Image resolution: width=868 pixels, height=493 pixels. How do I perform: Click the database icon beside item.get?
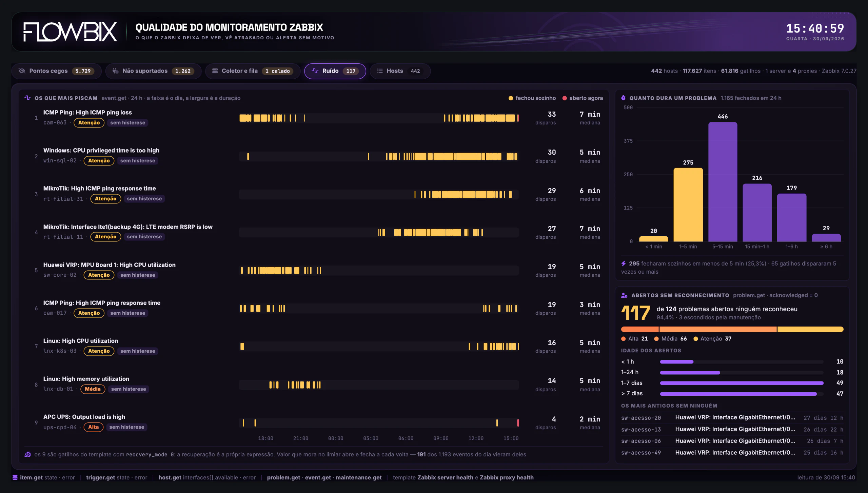(15, 477)
